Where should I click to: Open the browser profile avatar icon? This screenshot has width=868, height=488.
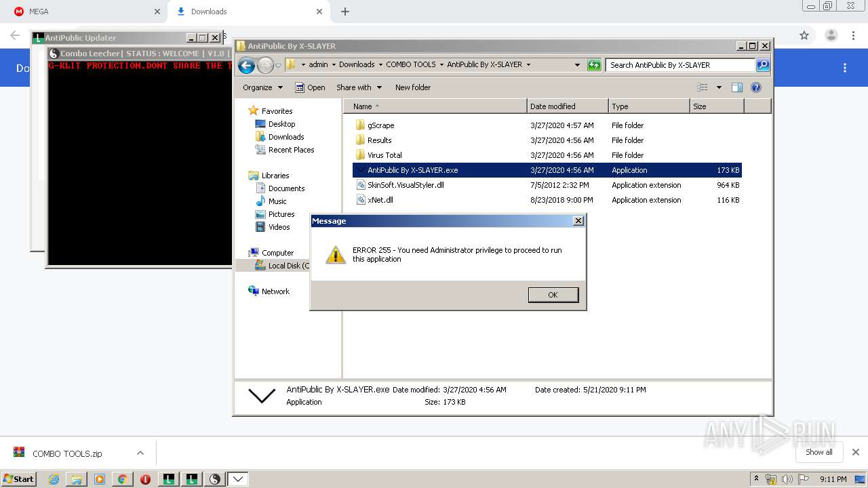pos(831,35)
